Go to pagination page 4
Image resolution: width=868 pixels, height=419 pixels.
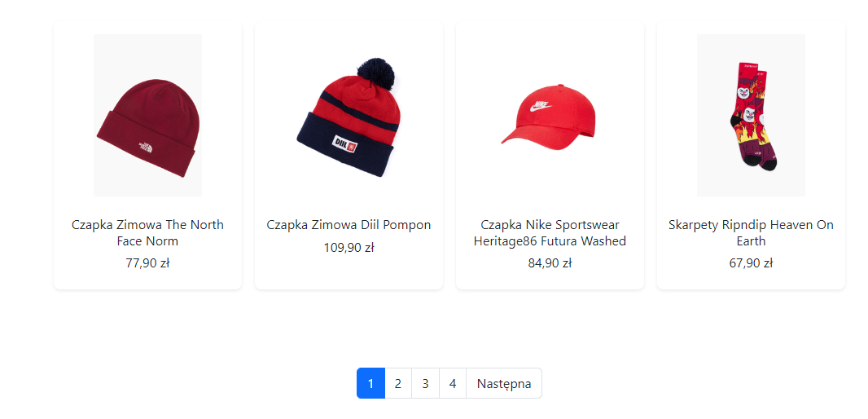[453, 383]
